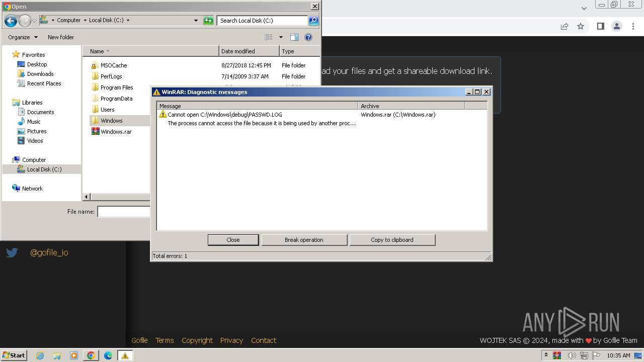The height and width of the screenshot is (362, 644).
Task: Bookmark this page with the star icon
Action: pos(581,26)
